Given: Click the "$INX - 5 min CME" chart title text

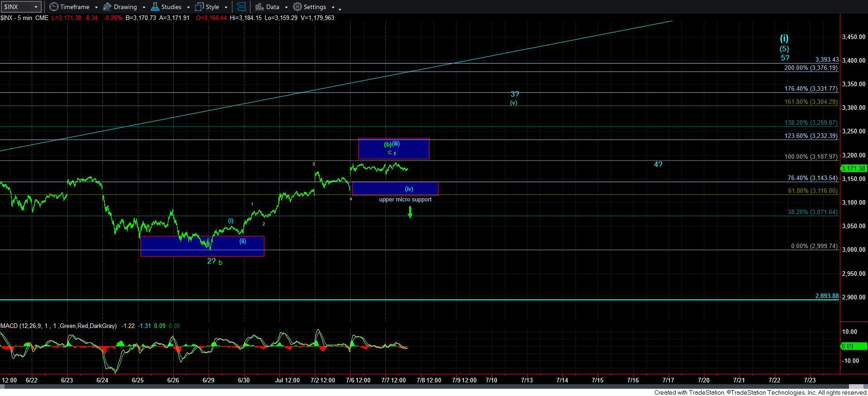Looking at the screenshot, I should (x=24, y=18).
